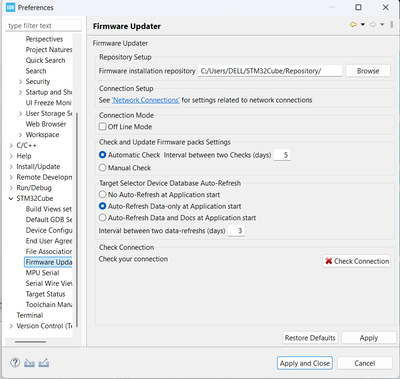Open the forward history dropdown arrow
The image size is (400, 379).
click(382, 25)
